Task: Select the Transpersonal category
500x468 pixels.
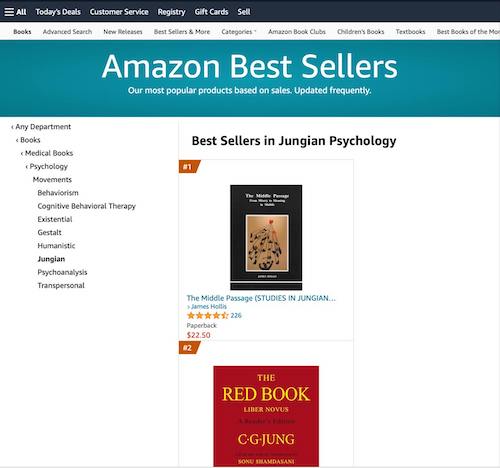Action: [61, 285]
